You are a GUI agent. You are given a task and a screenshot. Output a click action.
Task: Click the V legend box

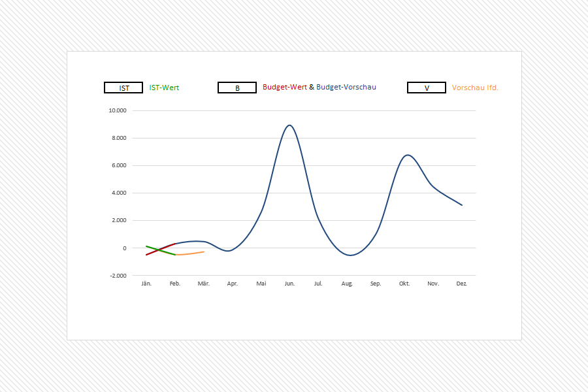point(426,88)
